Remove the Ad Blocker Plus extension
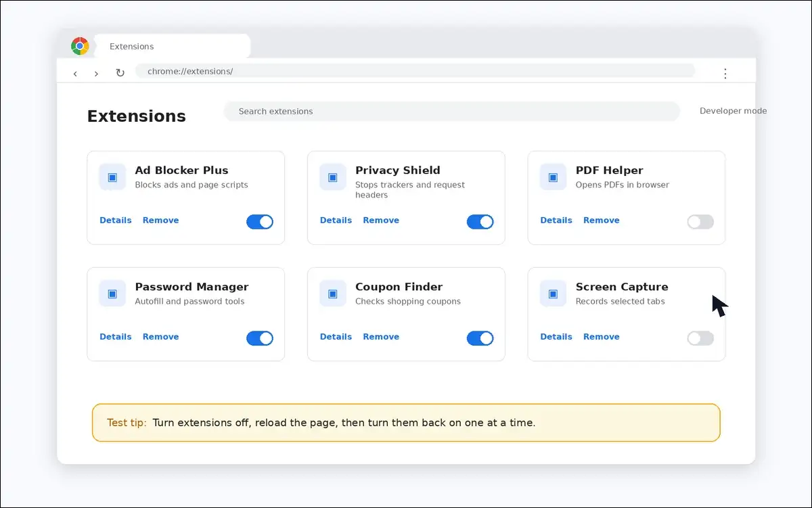The width and height of the screenshot is (812, 508). tap(161, 220)
